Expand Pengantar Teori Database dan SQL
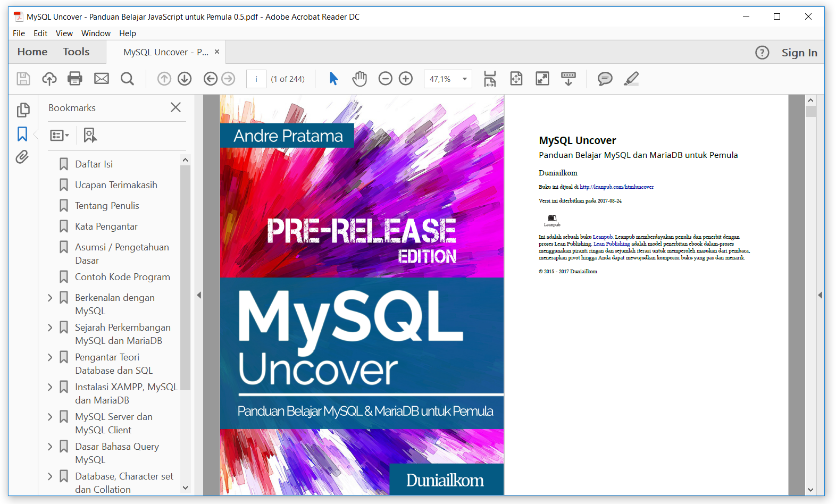 point(50,357)
